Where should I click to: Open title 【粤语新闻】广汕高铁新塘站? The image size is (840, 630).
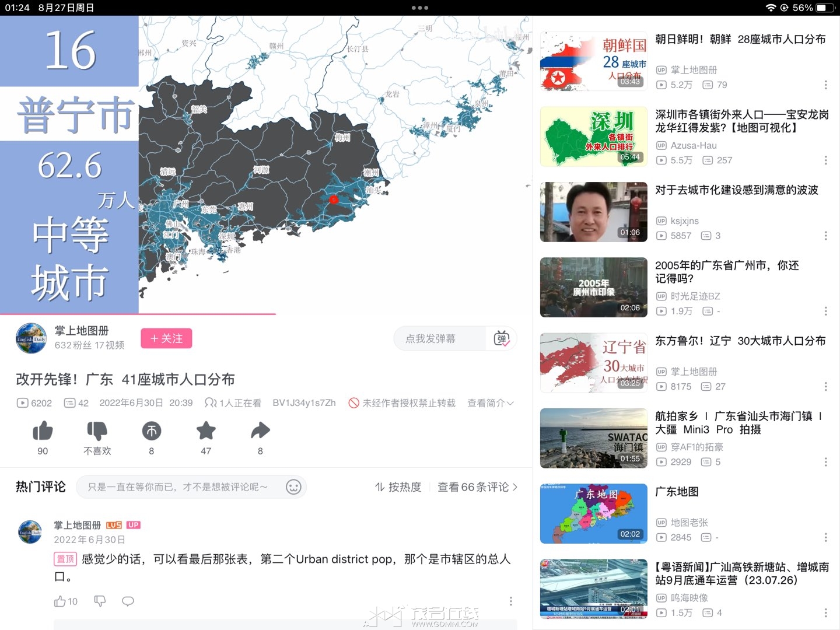(x=742, y=573)
